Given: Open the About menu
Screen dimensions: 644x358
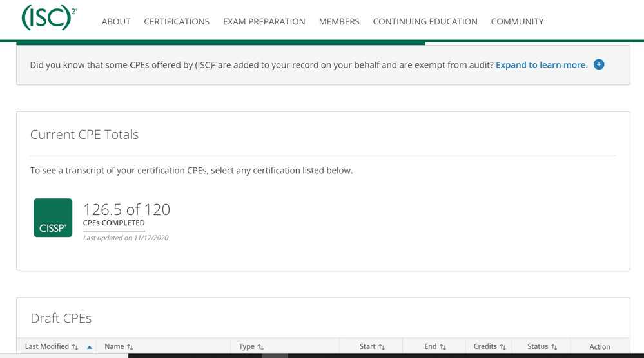Looking at the screenshot, I should [116, 21].
